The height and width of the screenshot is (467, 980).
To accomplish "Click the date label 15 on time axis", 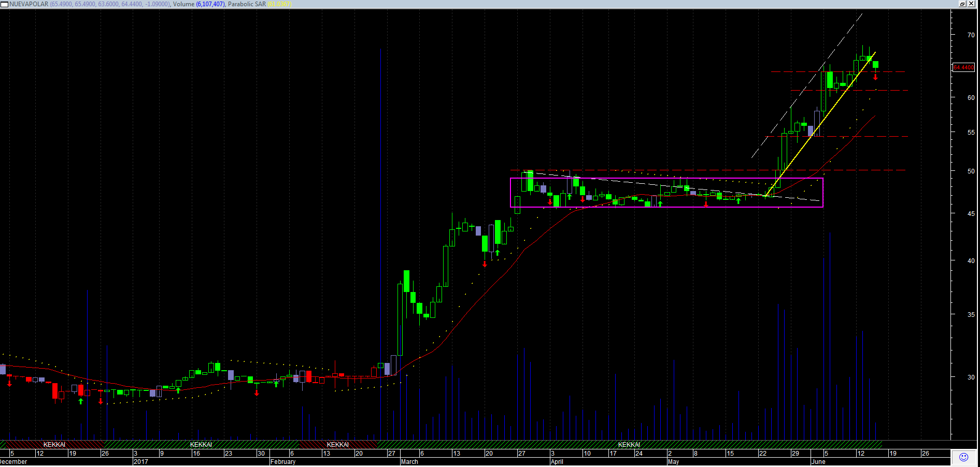I will pos(730,454).
